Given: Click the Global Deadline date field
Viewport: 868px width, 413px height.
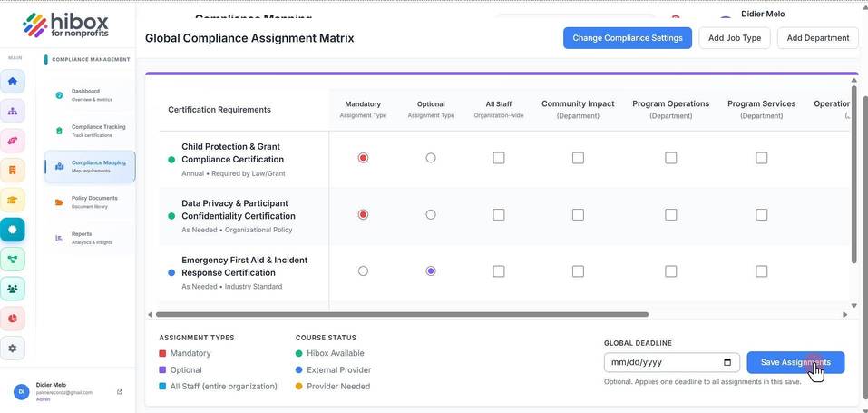Looking at the screenshot, I should click(671, 362).
